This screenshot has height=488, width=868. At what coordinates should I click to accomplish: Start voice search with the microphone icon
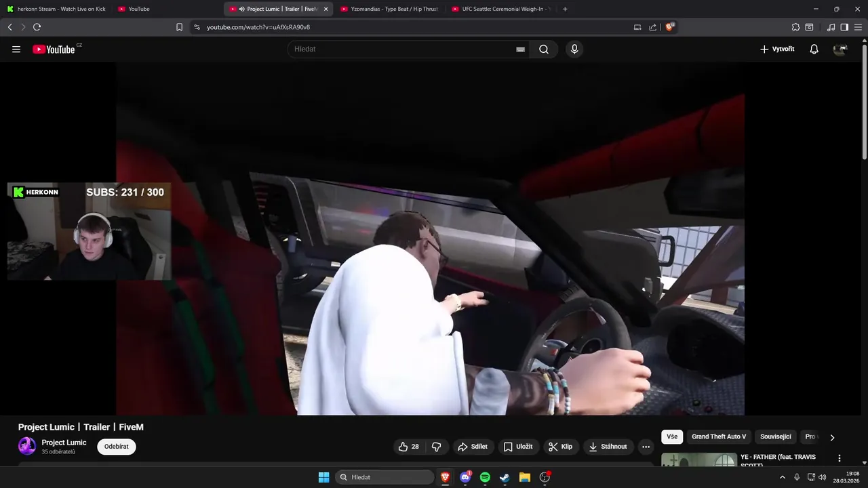pos(574,49)
